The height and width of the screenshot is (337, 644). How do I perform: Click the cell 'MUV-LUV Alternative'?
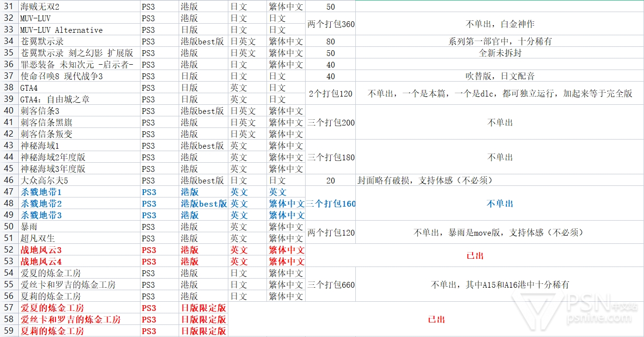[x=79, y=30]
